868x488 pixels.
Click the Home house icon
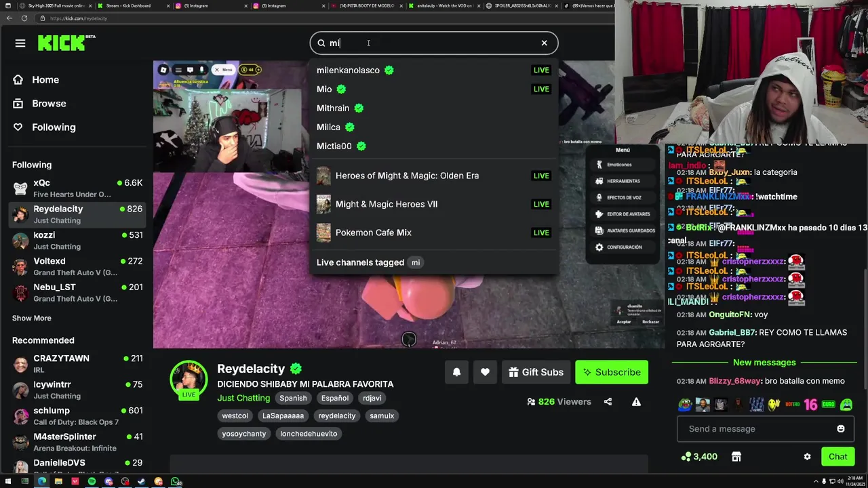coord(18,80)
